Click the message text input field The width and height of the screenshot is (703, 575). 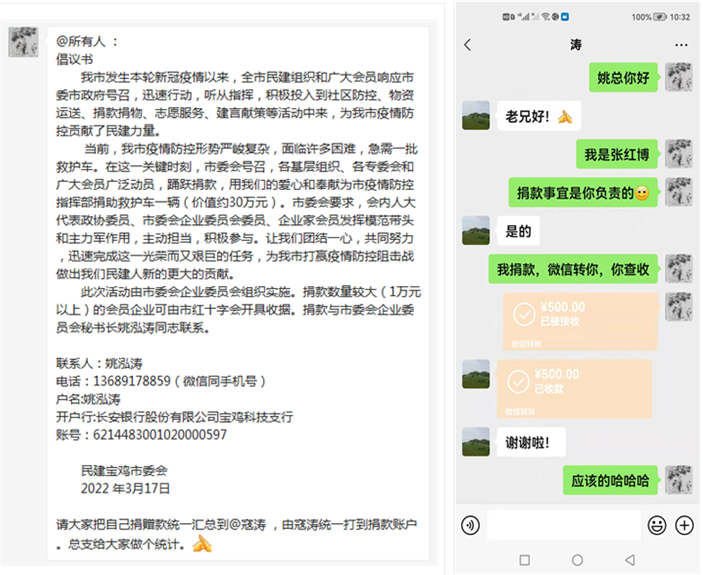tap(563, 525)
